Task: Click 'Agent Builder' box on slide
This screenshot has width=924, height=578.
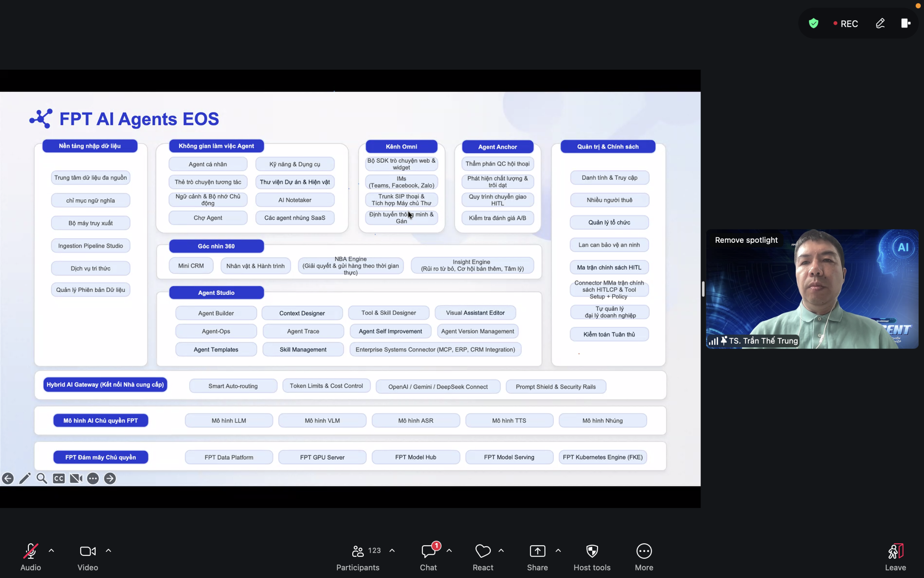Action: [216, 313]
